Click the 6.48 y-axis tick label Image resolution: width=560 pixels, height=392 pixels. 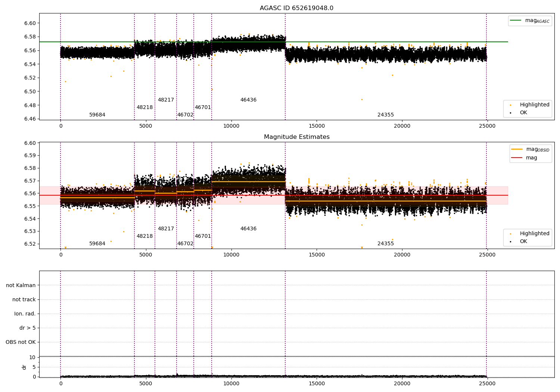30,105
